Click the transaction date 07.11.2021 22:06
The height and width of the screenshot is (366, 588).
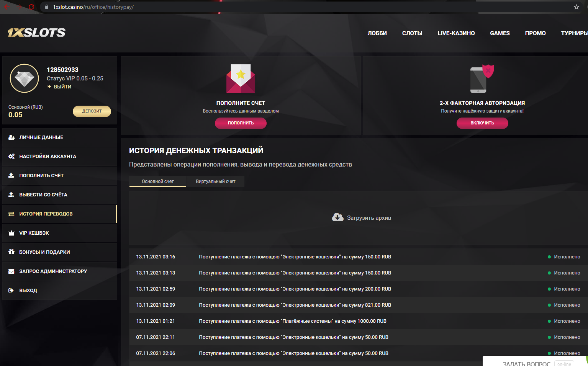pyautogui.click(x=156, y=353)
